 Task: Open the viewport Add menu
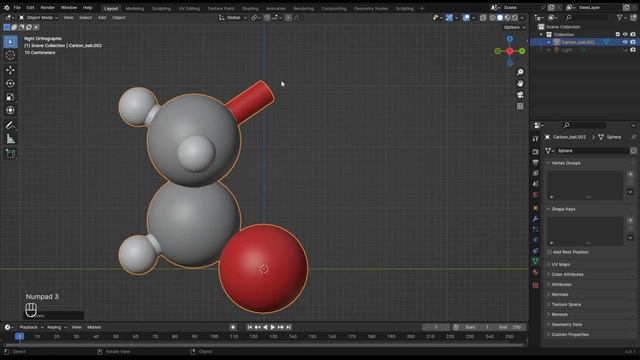coord(102,18)
